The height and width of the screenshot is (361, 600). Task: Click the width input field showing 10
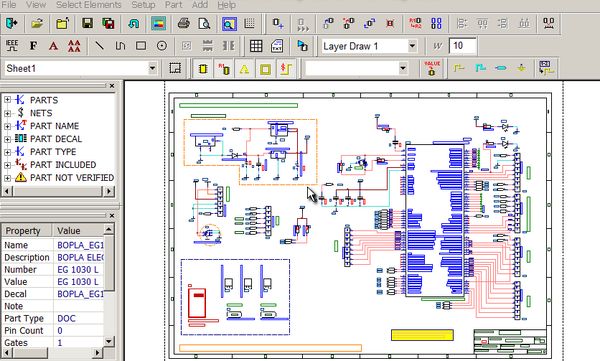click(462, 46)
